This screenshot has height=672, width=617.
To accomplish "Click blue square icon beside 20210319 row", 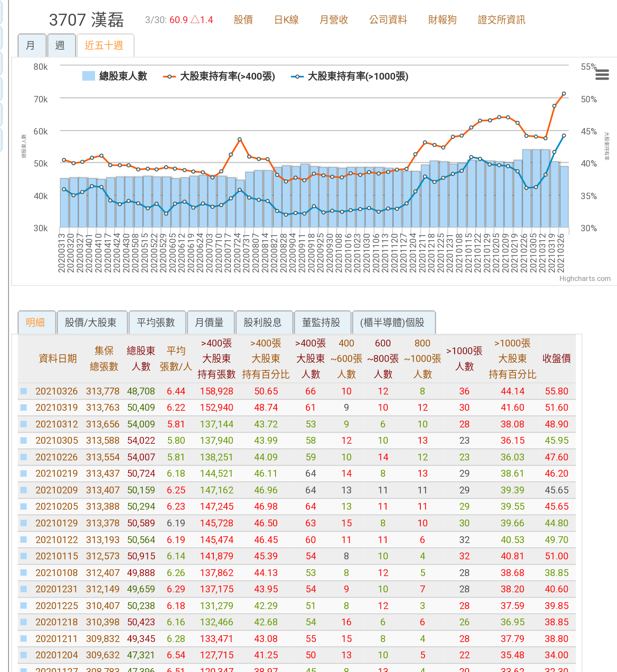I will [x=24, y=407].
